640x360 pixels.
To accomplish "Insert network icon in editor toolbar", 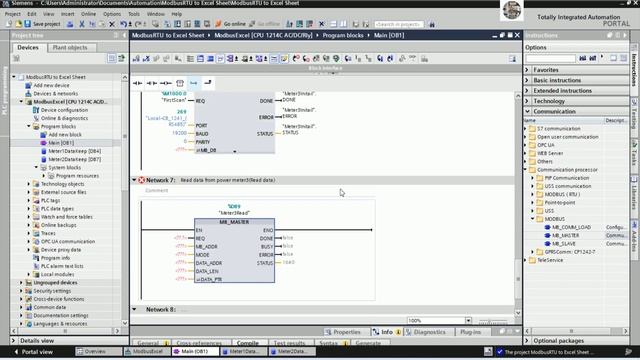I will click(x=136, y=59).
